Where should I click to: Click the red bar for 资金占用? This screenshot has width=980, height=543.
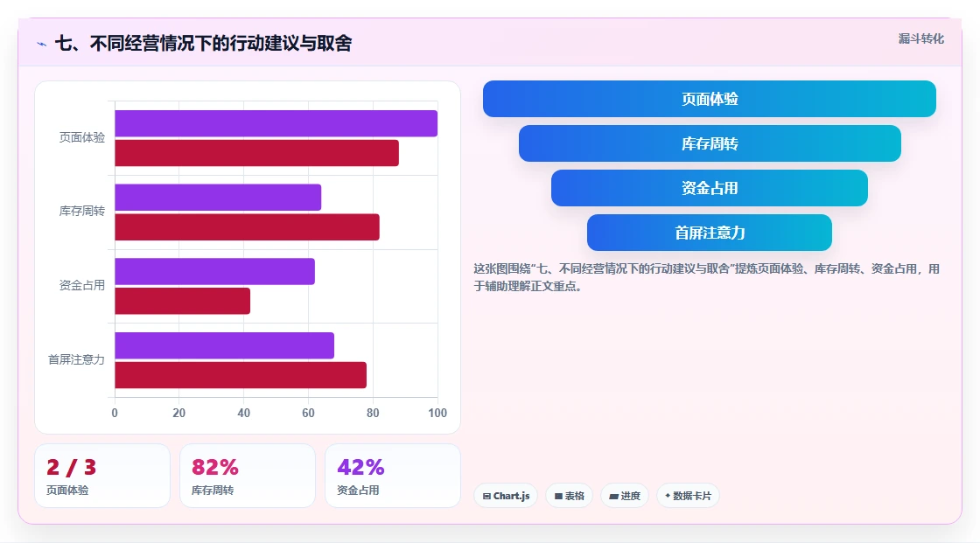click(183, 301)
